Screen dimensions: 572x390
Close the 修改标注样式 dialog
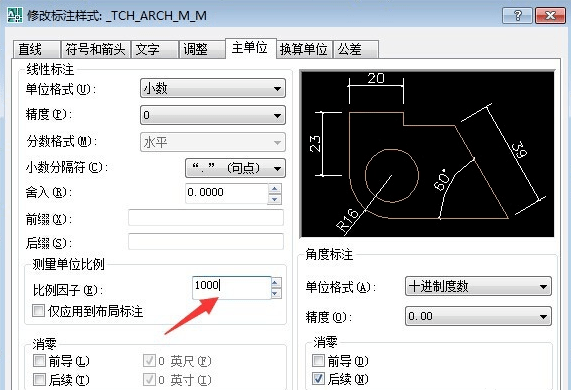(x=550, y=16)
